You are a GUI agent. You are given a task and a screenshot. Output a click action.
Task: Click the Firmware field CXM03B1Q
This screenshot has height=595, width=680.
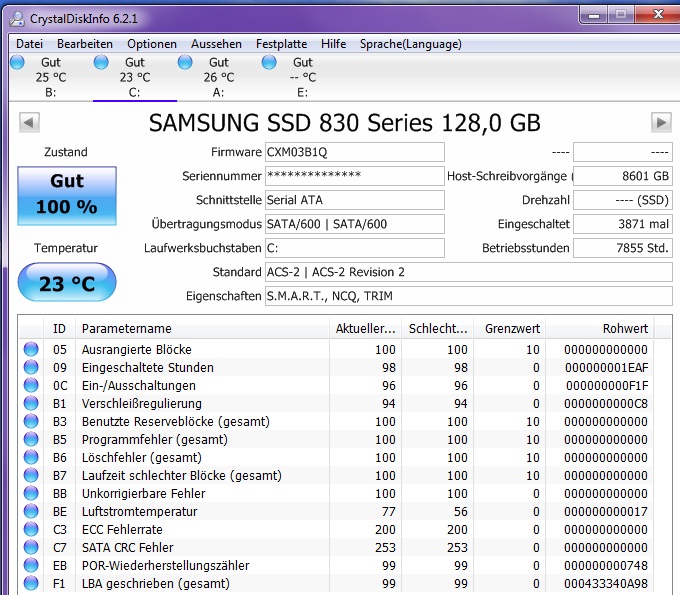tap(355, 152)
